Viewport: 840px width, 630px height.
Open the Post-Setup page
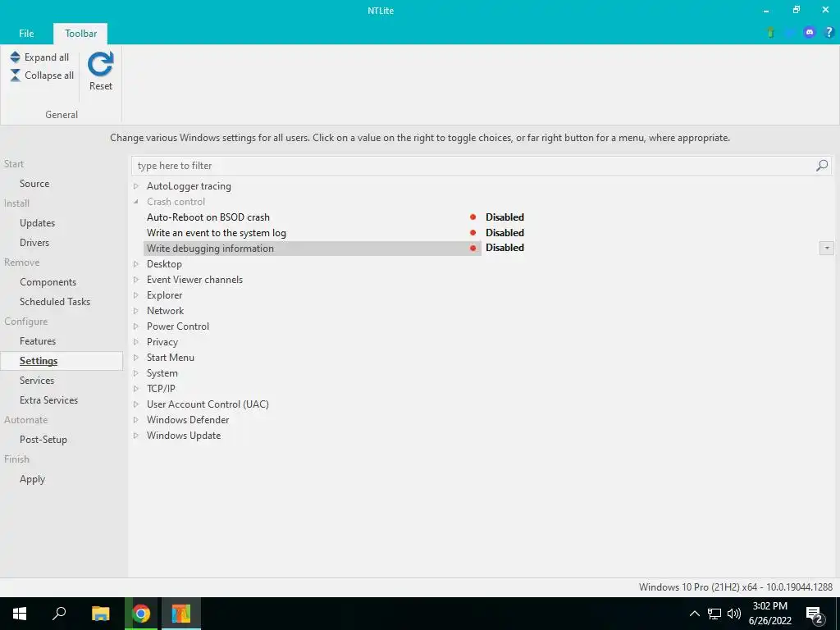tap(43, 440)
